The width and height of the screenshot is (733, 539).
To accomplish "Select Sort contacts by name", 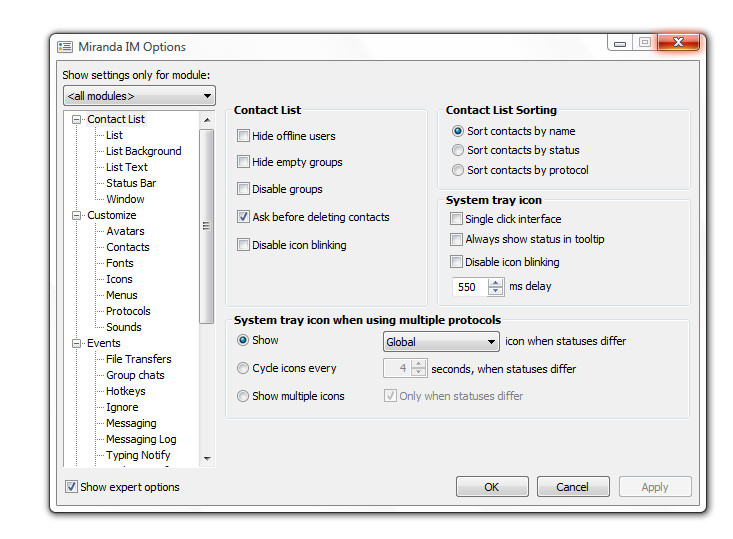I will click(x=458, y=131).
